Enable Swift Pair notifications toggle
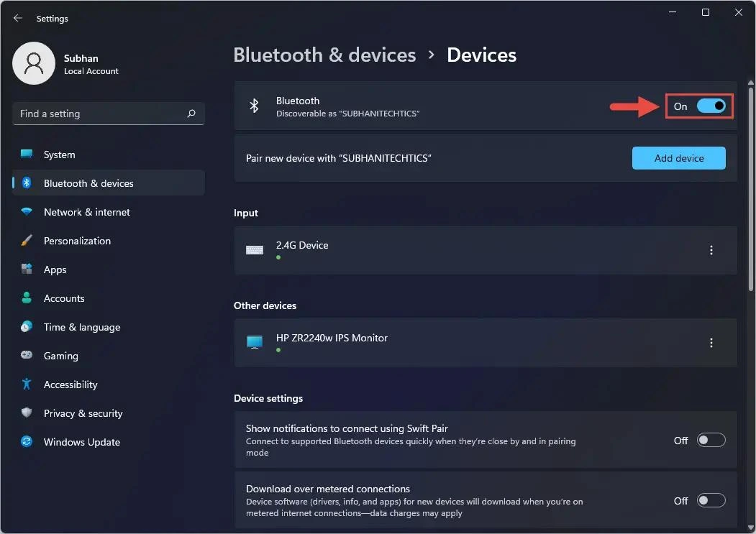 point(711,441)
